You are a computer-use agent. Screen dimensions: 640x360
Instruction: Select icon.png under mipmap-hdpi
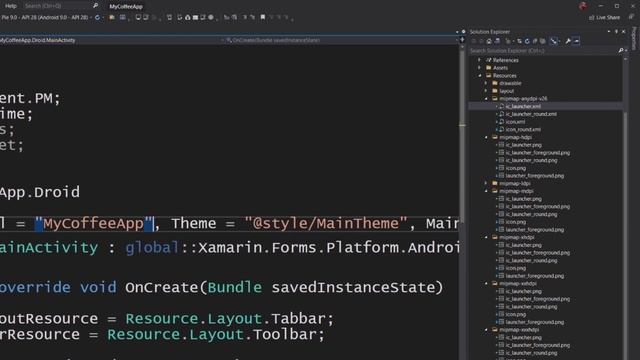516,168
